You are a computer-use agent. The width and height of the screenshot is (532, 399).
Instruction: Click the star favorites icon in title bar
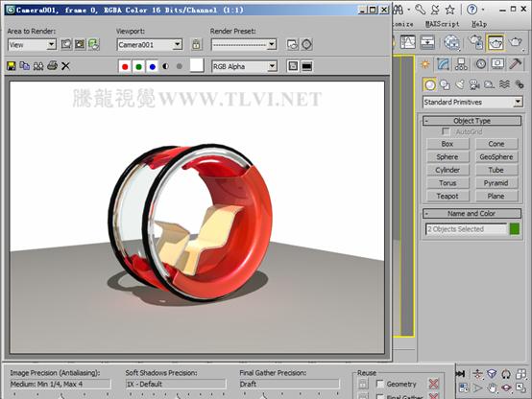pyautogui.click(x=449, y=10)
